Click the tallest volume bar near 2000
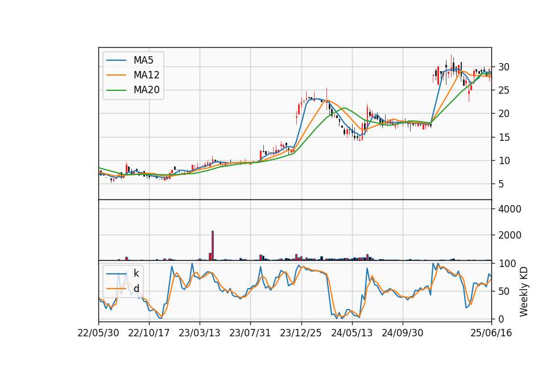This screenshot has width=546, height=392. 213,245
